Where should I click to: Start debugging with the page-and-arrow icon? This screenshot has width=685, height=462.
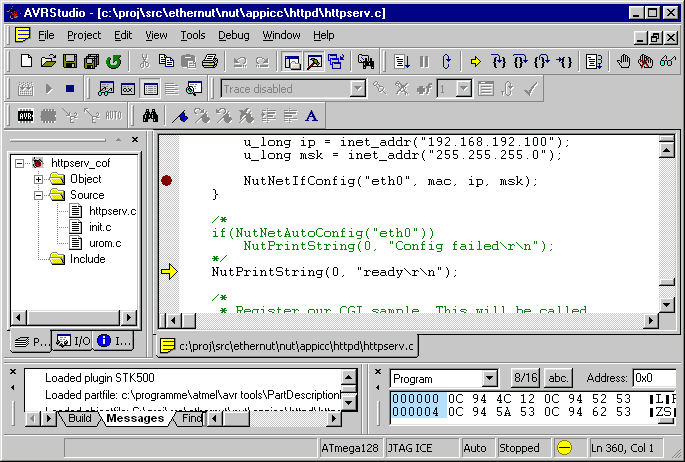401,62
